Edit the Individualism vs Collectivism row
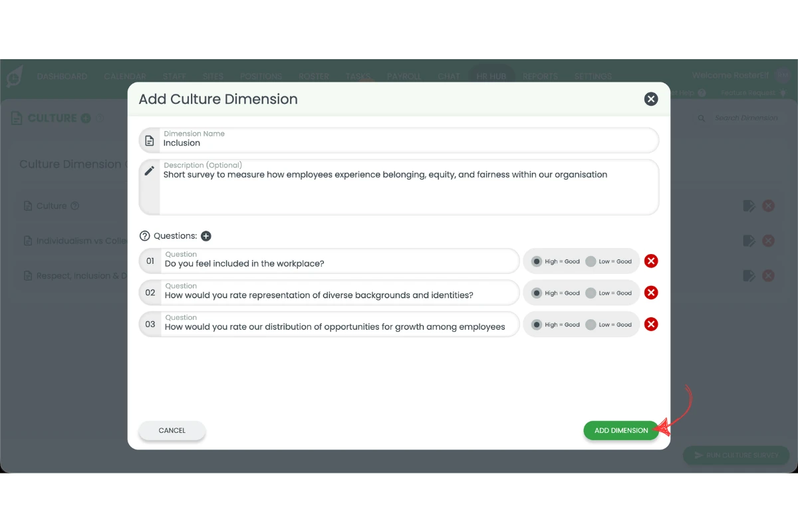The height and width of the screenshot is (532, 798). (749, 241)
